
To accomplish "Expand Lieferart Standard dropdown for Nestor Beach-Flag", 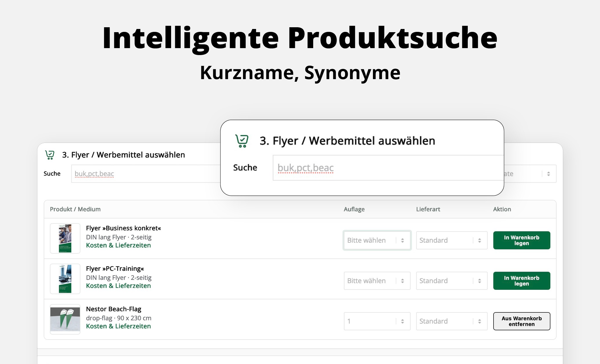I will 452,321.
